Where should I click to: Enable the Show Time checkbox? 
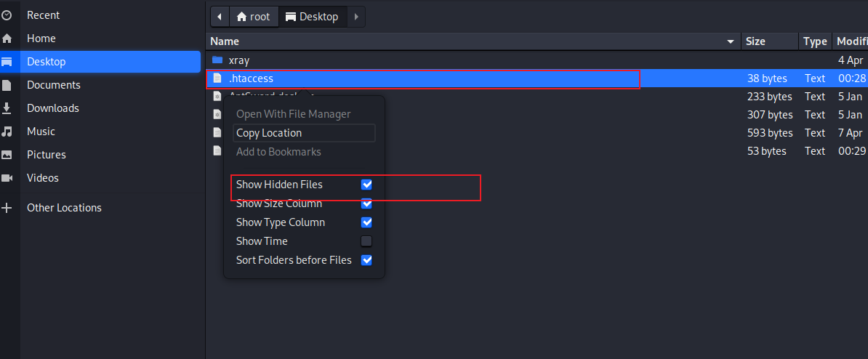[366, 241]
